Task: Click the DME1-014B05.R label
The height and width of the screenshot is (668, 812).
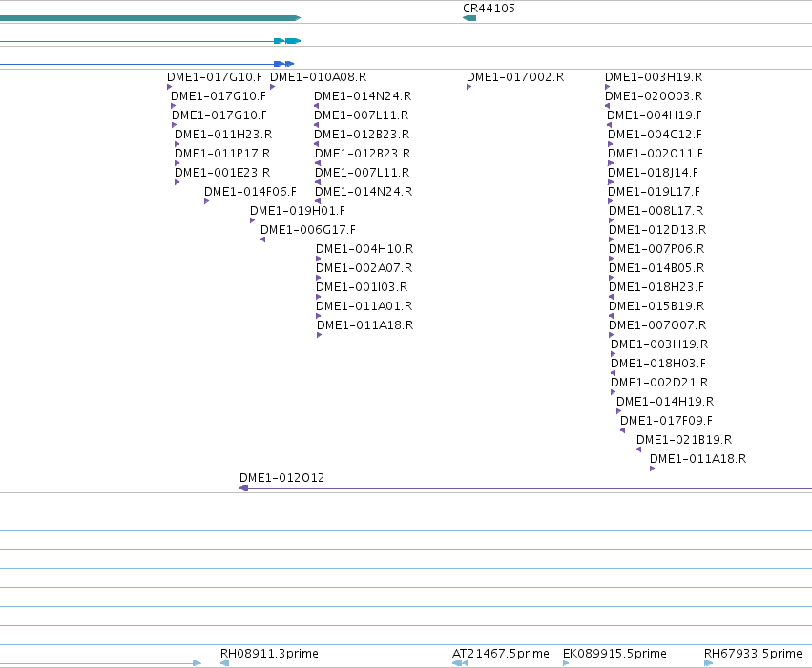Action: [656, 268]
